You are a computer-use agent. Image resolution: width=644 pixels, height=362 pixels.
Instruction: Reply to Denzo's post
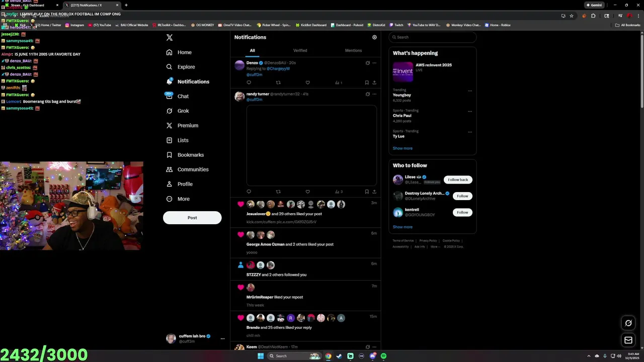tap(249, 82)
